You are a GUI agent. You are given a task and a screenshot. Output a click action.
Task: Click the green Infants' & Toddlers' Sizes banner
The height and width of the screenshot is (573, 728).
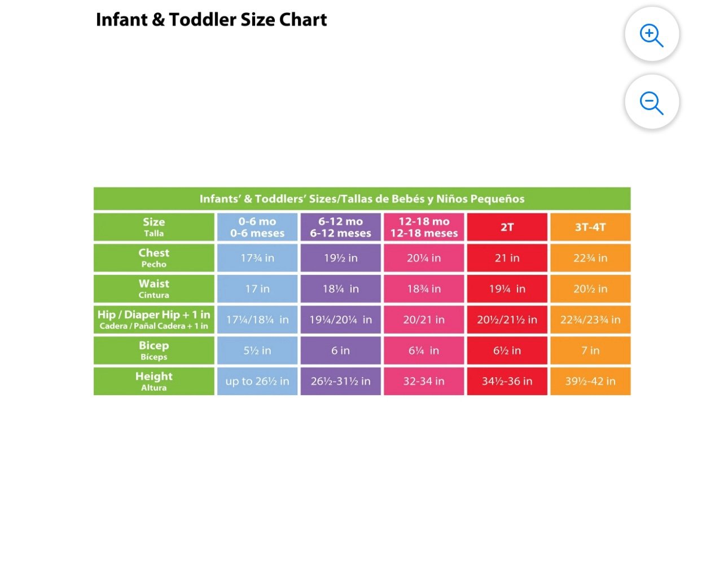pos(362,199)
